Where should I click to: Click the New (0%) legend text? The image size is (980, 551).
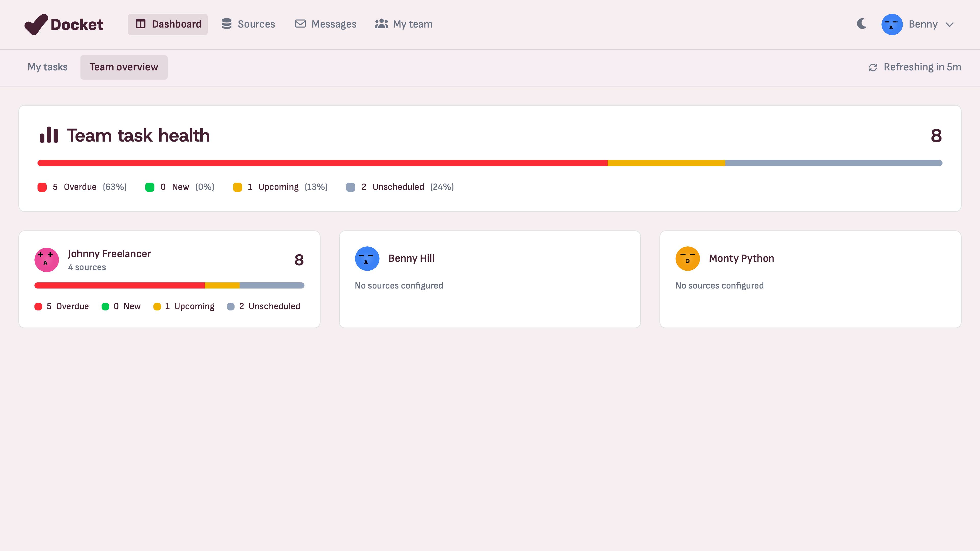point(193,187)
